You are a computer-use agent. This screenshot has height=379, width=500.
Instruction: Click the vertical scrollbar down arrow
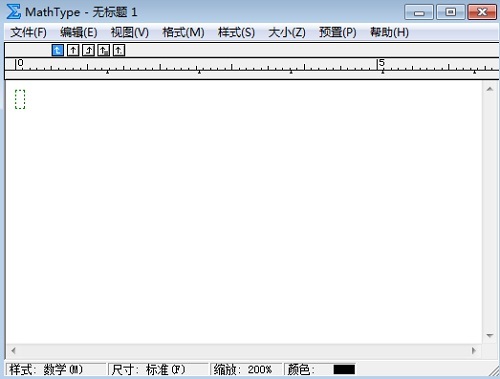490,335
